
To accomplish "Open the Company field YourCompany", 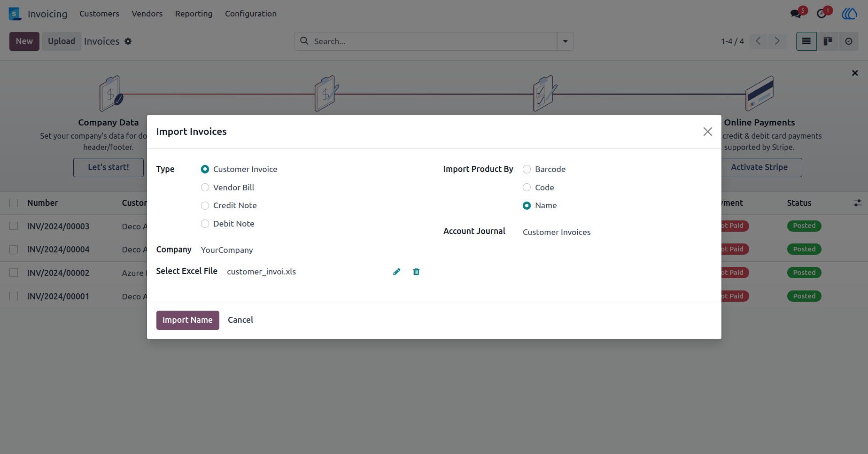I will tap(227, 250).
